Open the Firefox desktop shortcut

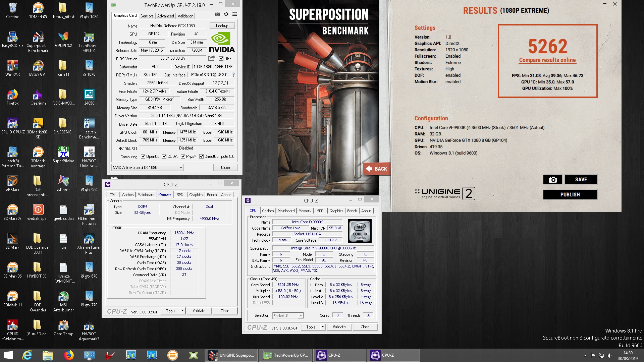(12, 97)
